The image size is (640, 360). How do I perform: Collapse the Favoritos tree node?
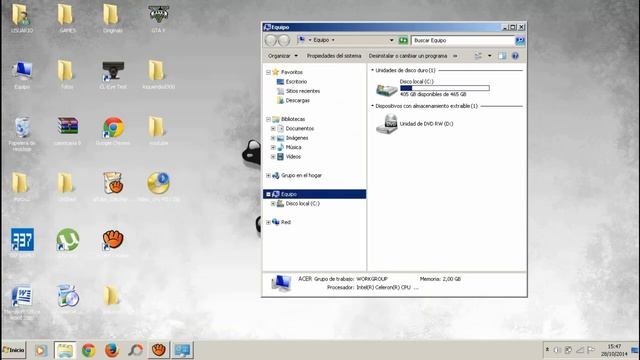pos(269,72)
